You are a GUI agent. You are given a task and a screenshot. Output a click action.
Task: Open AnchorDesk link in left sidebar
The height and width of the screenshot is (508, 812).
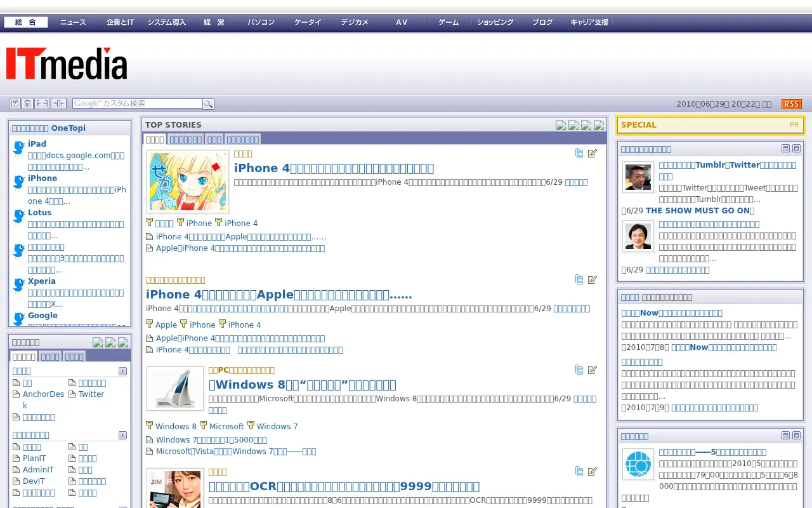click(x=43, y=399)
